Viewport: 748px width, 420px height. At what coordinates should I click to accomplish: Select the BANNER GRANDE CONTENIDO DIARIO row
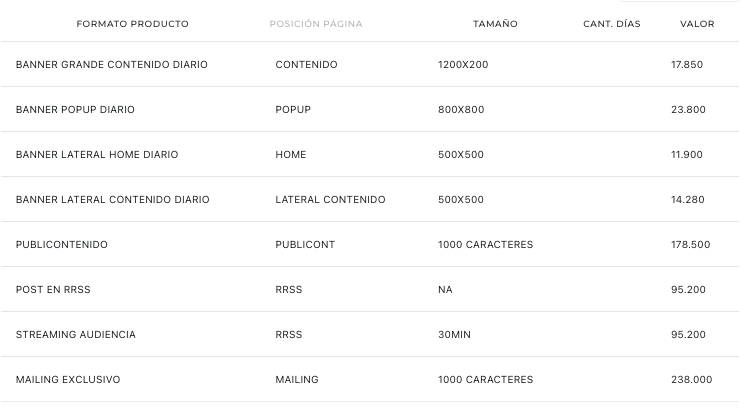click(370, 64)
